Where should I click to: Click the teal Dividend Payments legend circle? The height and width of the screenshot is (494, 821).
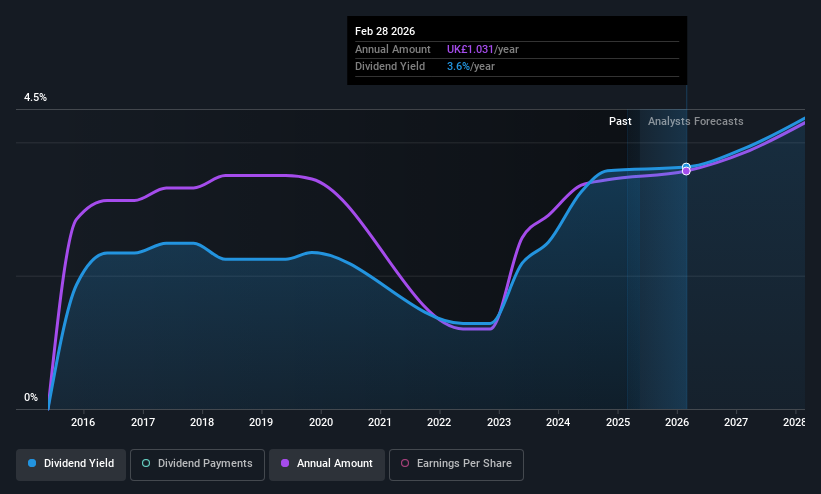(x=146, y=463)
